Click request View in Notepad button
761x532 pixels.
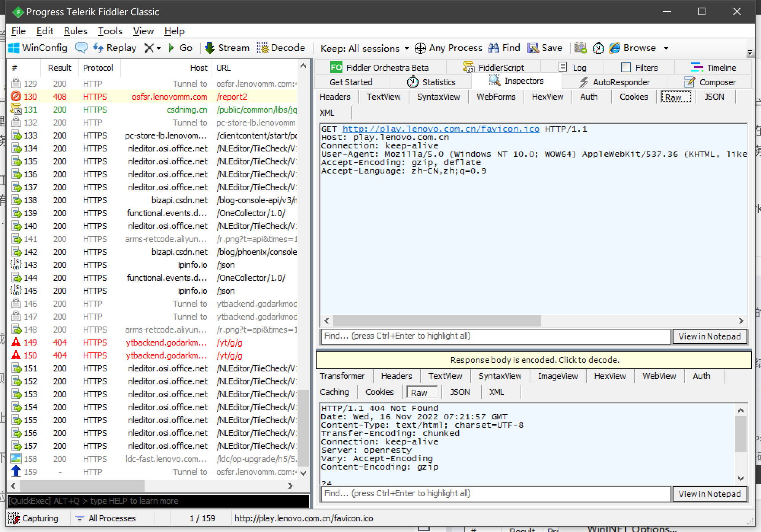coord(710,336)
